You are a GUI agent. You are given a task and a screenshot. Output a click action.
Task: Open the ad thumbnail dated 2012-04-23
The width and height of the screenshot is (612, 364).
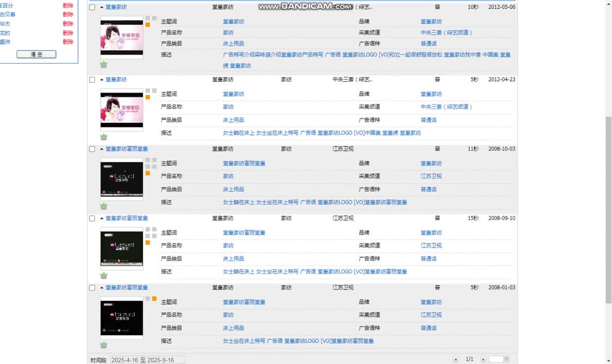[122, 110]
